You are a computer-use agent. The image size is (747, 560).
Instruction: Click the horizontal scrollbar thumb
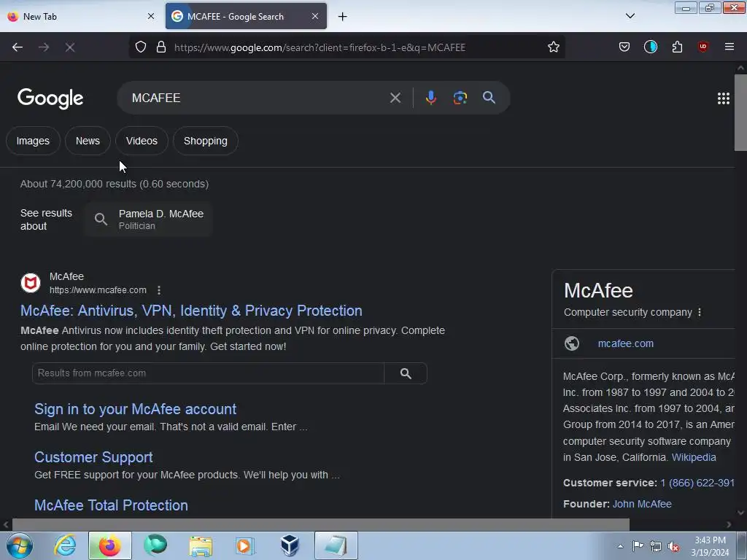pos(320,524)
